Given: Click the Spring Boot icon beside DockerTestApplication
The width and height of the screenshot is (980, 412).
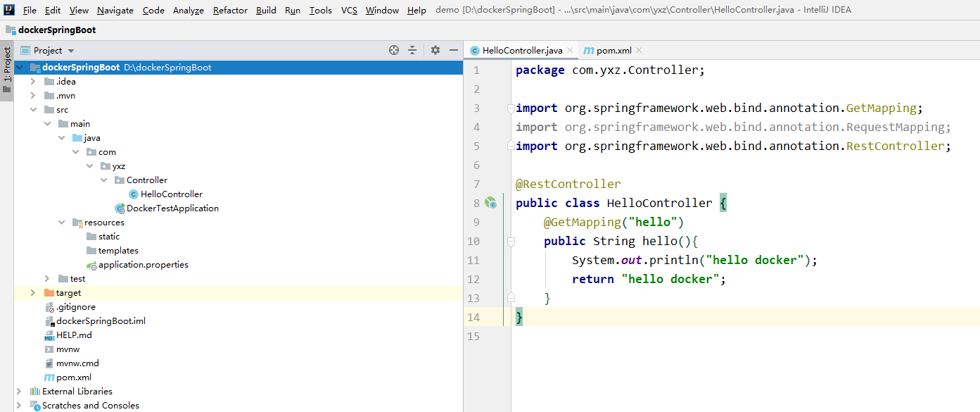Looking at the screenshot, I should pyautogui.click(x=120, y=208).
